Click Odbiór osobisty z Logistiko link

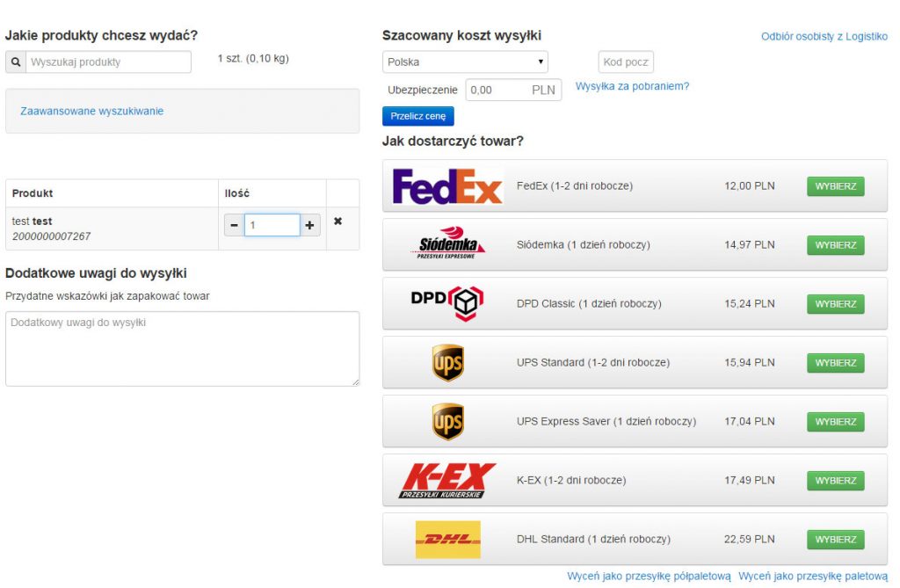(824, 36)
